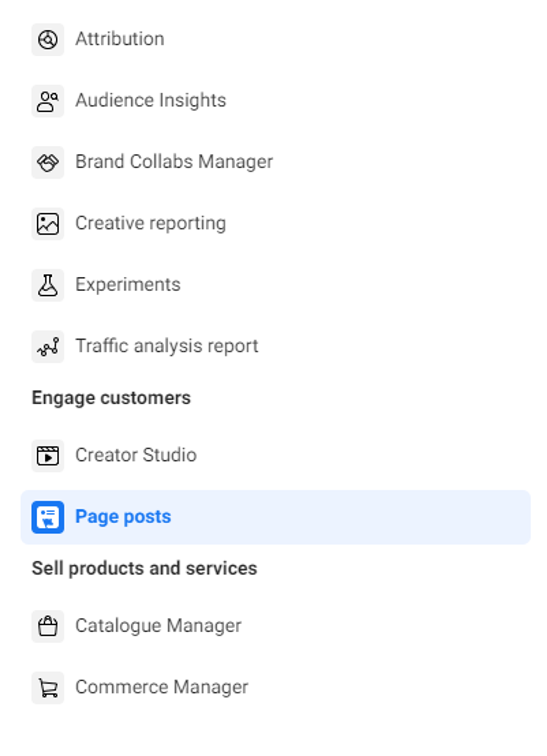
Task: Launch Creator Studio text link
Action: (136, 455)
